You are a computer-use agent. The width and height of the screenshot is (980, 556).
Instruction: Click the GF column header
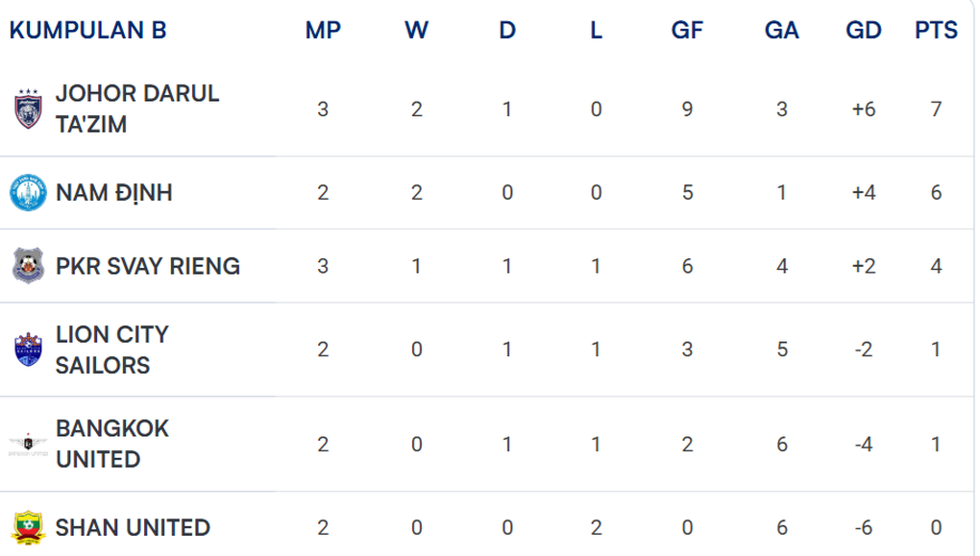point(687,30)
